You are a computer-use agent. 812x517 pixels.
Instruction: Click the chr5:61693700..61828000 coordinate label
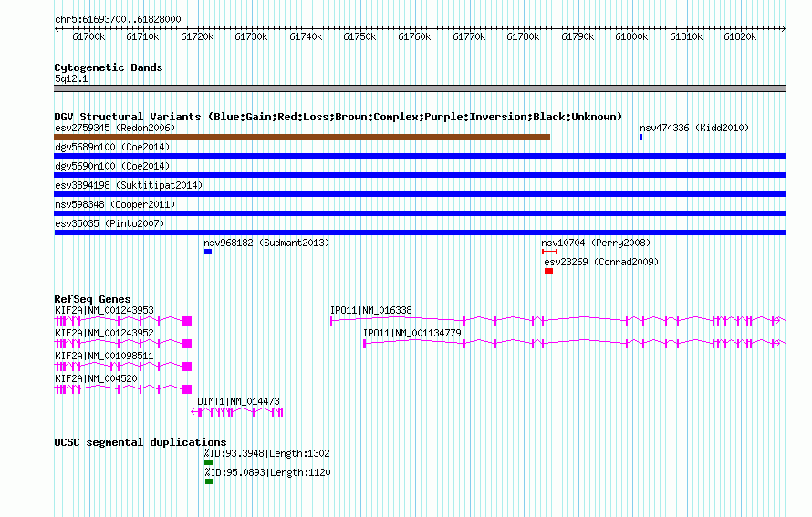(x=118, y=20)
